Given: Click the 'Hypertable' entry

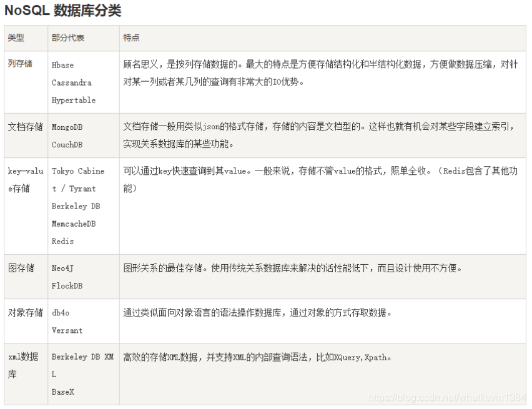Looking at the screenshot, I should tap(74, 100).
